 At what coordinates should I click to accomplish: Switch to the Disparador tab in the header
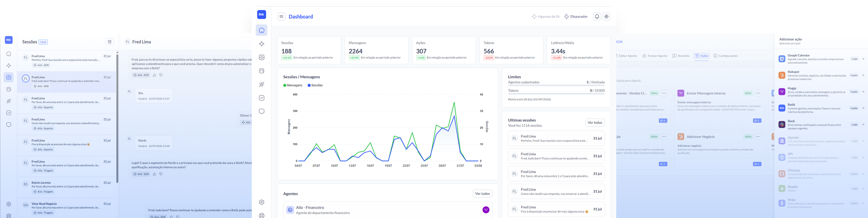576,17
